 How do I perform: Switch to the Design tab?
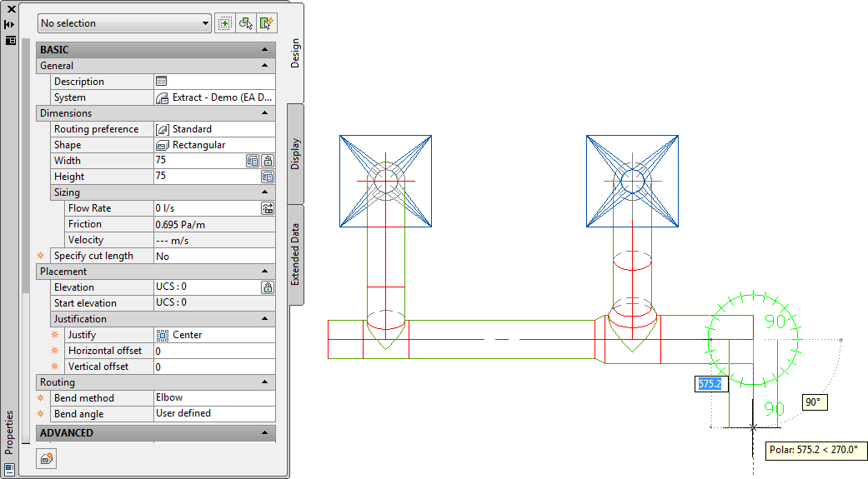[295, 53]
